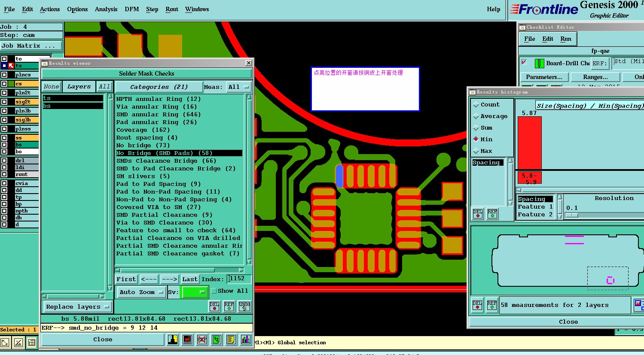The image size is (644, 355).
Task: Click the UNDO icon in Results viewer
Action: coord(244,306)
